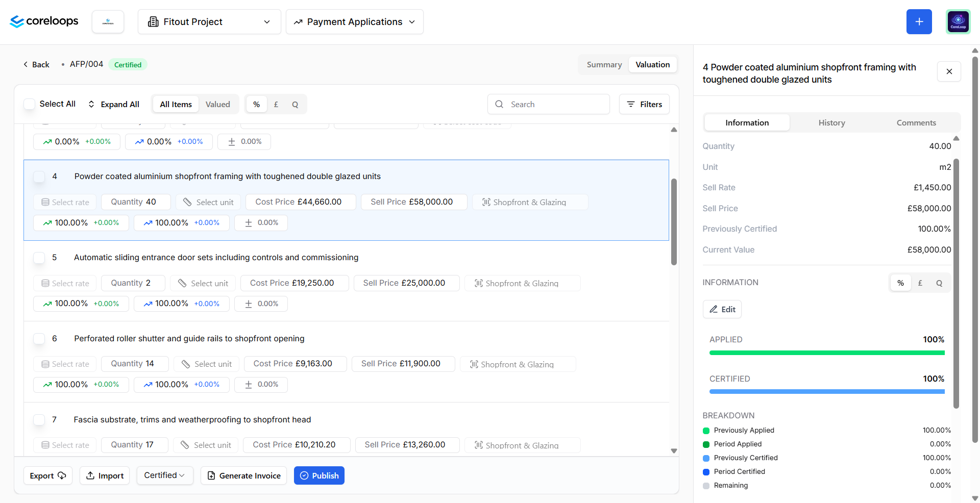Open the Payment Applications dropdown
This screenshot has width=980, height=503.
coord(355,21)
